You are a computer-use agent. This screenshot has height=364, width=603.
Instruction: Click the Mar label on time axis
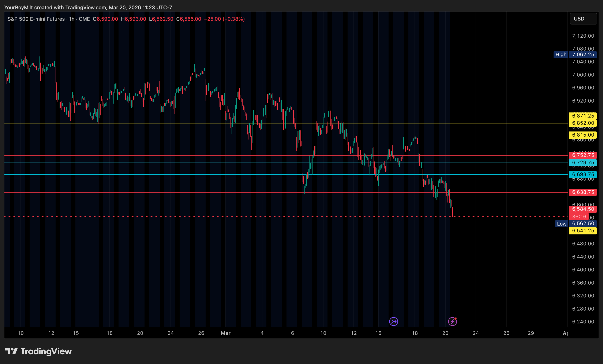(225, 333)
